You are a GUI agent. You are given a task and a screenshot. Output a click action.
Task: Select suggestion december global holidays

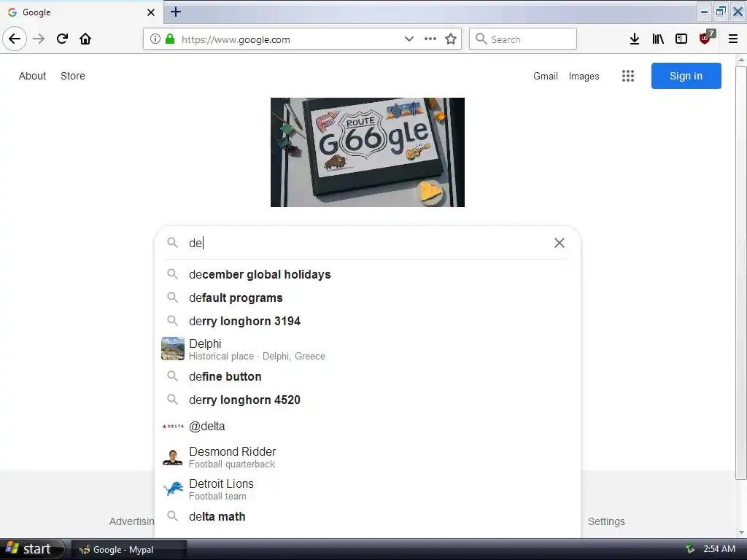point(368,274)
